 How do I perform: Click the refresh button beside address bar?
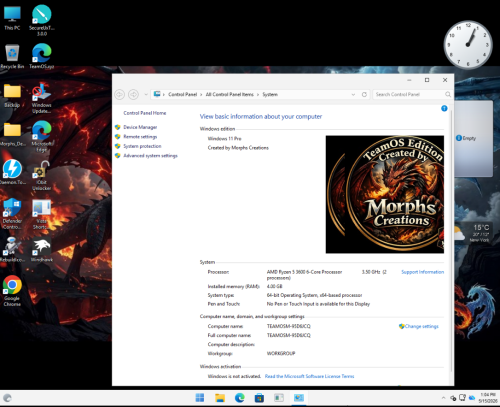(x=364, y=95)
